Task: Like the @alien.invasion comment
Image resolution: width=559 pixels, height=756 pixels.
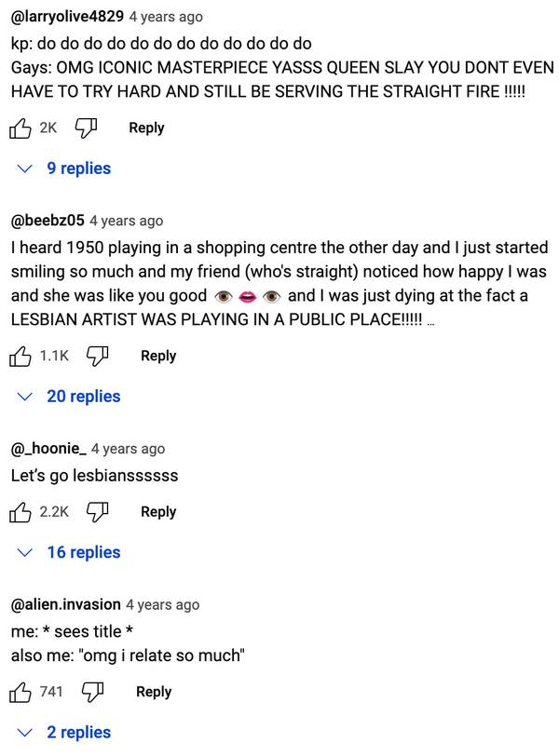Action: coord(20,693)
